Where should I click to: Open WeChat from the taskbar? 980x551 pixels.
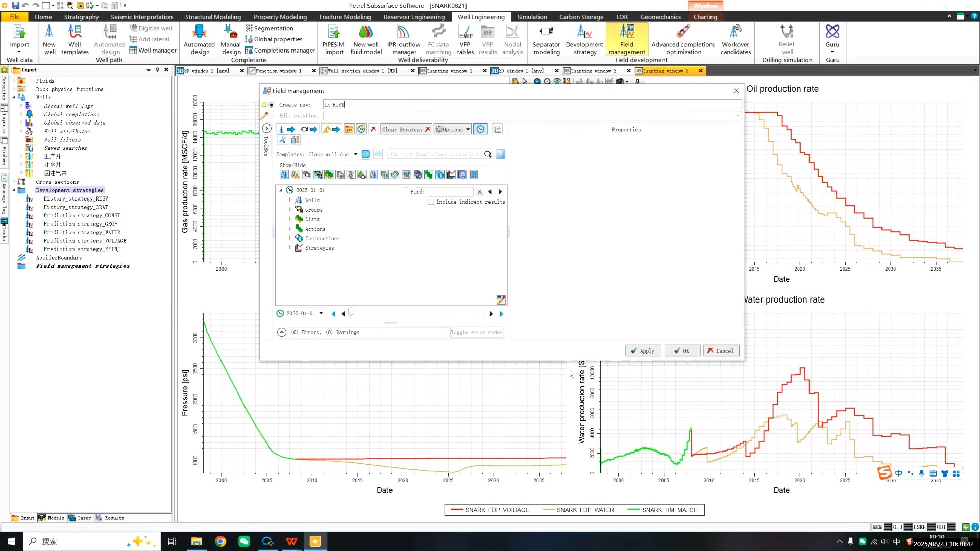244,541
